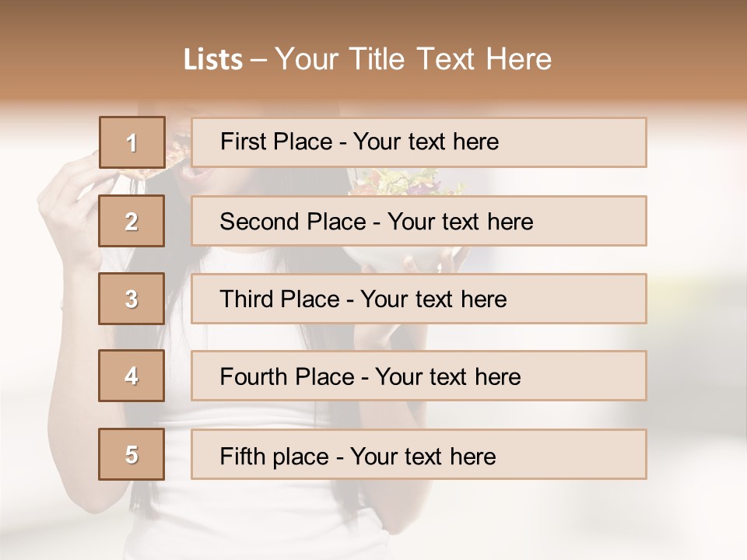Select the Third Place text box
747x560 pixels.
pyautogui.click(x=419, y=299)
